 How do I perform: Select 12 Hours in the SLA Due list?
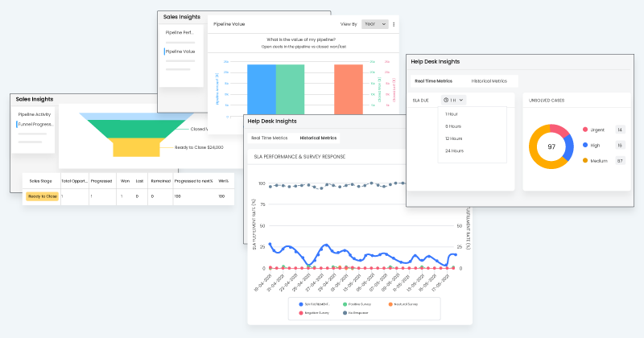point(455,138)
